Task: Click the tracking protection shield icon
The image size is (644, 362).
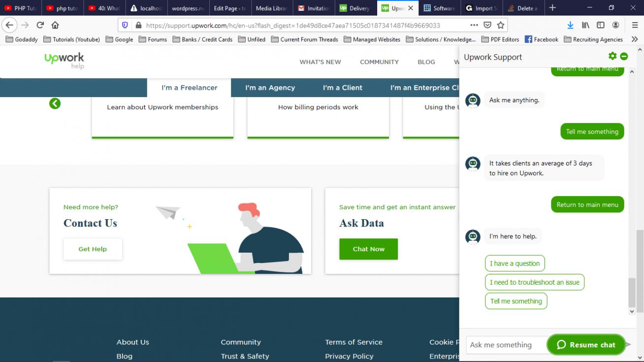Action: (125, 25)
